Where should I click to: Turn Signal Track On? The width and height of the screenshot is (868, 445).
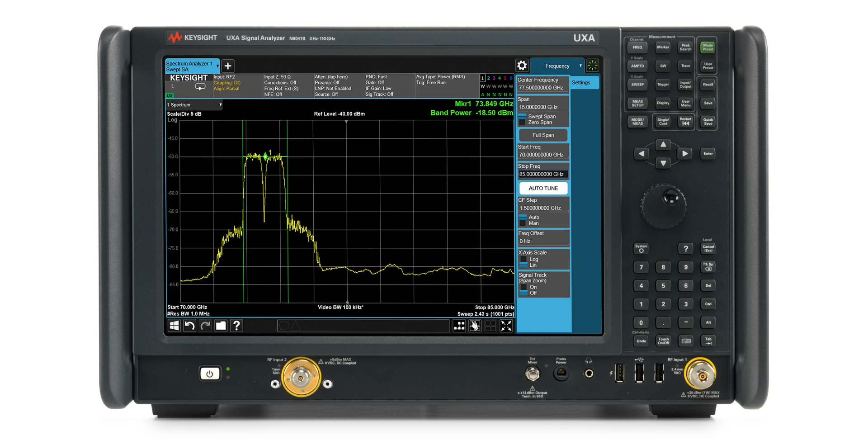(528, 287)
